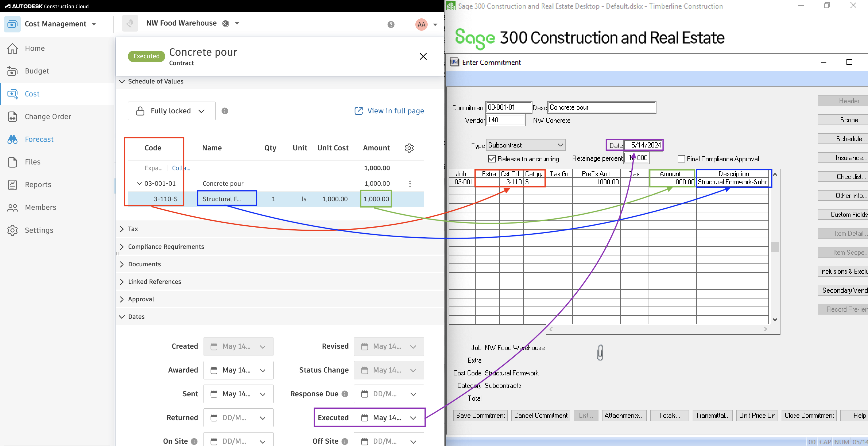Click Save Commitment button in Sage
868x446 pixels.
(x=480, y=415)
